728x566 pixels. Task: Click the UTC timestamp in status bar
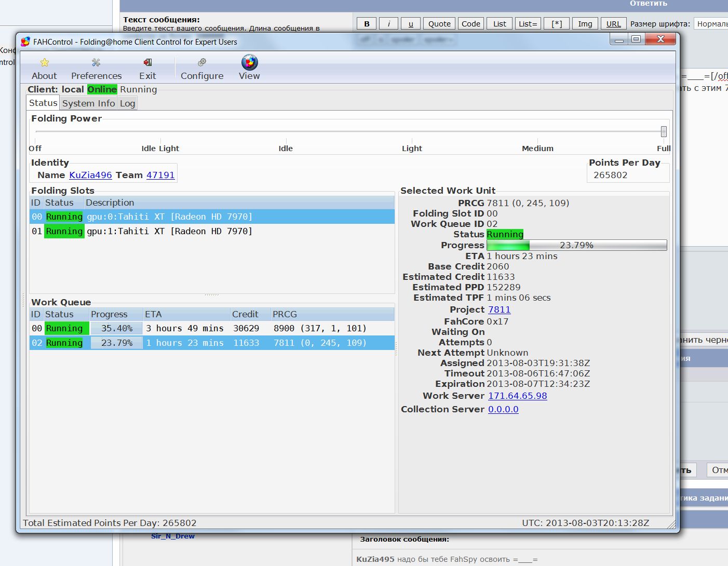(586, 523)
